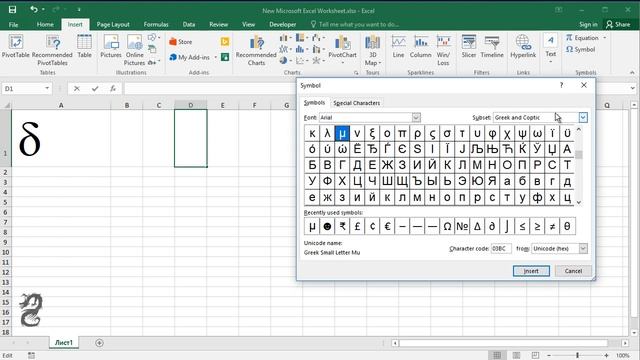This screenshot has height=360, width=640.
Task: Open the Charts dialog launcher
Action: tap(356, 73)
